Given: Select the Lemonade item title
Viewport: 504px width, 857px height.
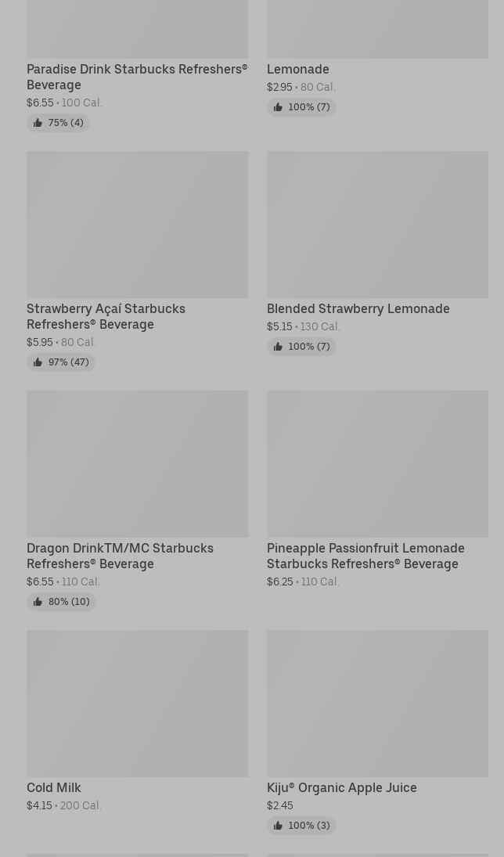Looking at the screenshot, I should pos(297,69).
